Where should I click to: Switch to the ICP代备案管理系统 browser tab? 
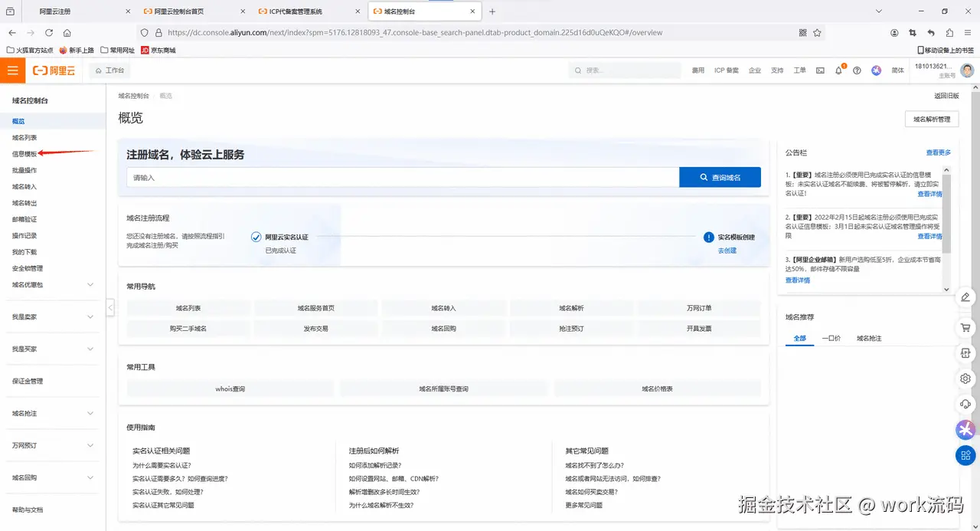[309, 11]
